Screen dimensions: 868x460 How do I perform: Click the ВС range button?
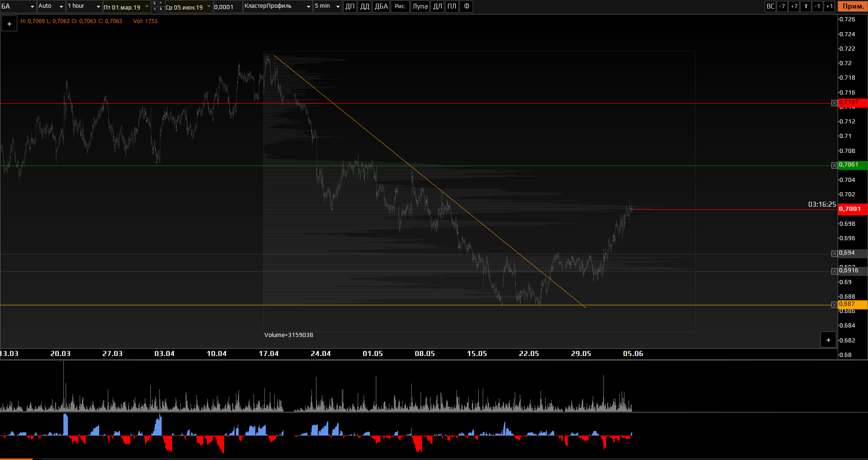pos(770,6)
